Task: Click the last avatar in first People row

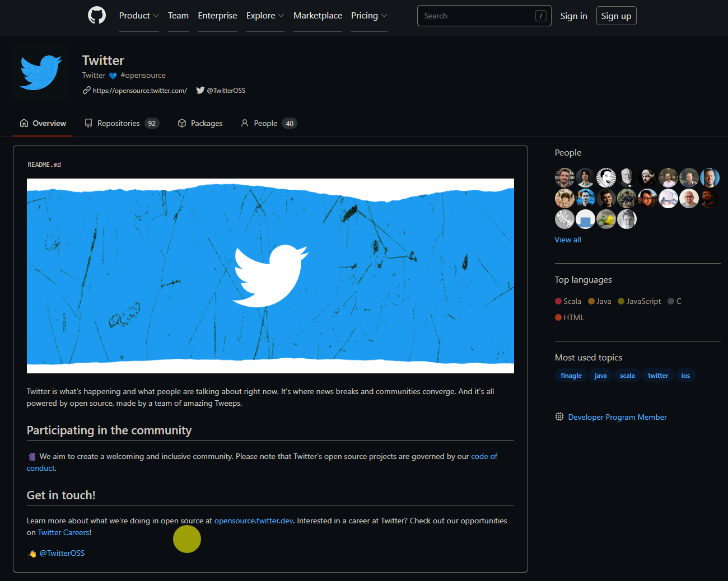Action: (710, 178)
